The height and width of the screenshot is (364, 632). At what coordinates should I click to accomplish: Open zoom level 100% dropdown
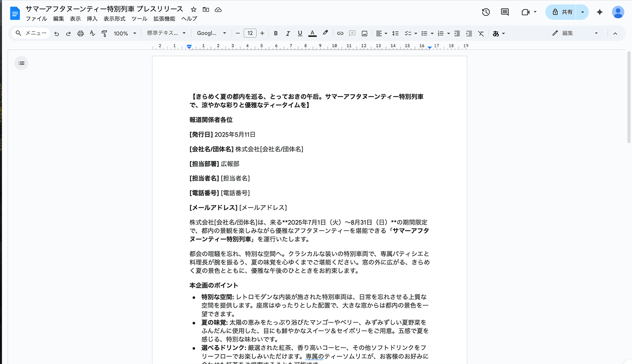point(125,33)
